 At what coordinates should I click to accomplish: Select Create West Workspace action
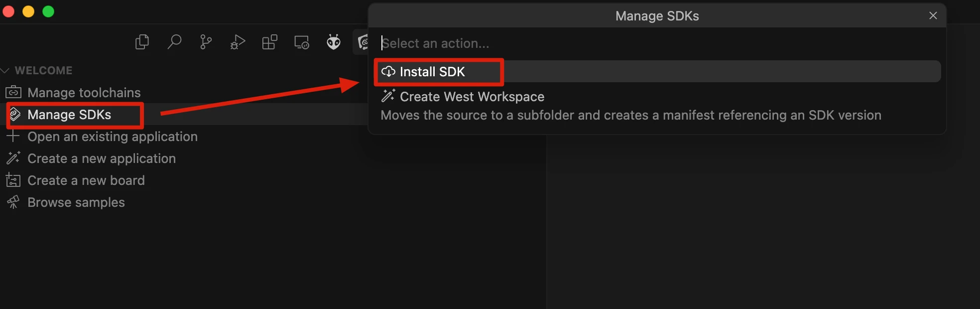(x=472, y=97)
